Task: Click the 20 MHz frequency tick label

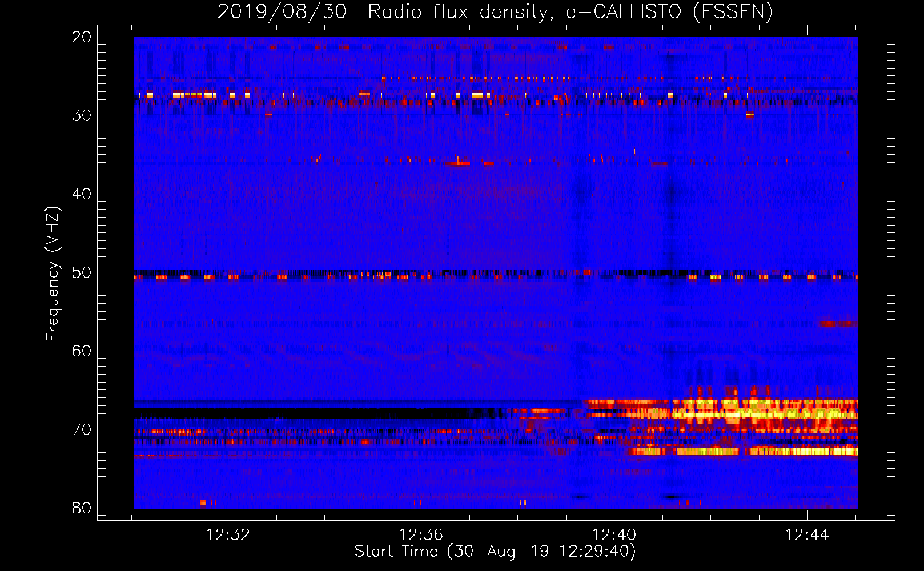Action: click(x=82, y=37)
